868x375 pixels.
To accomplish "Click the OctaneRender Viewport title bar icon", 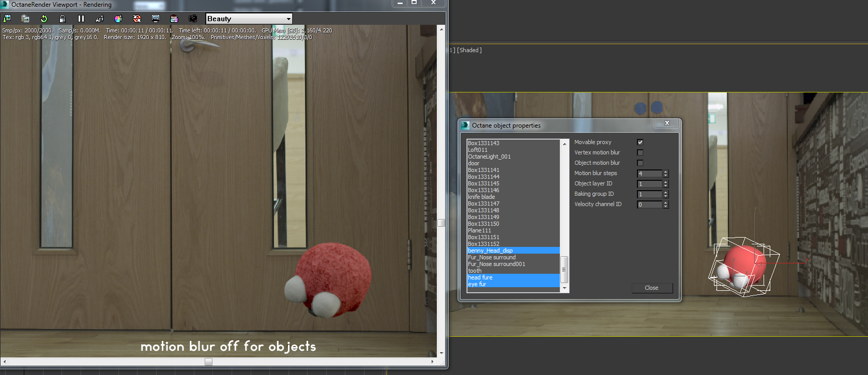I will [x=5, y=5].
